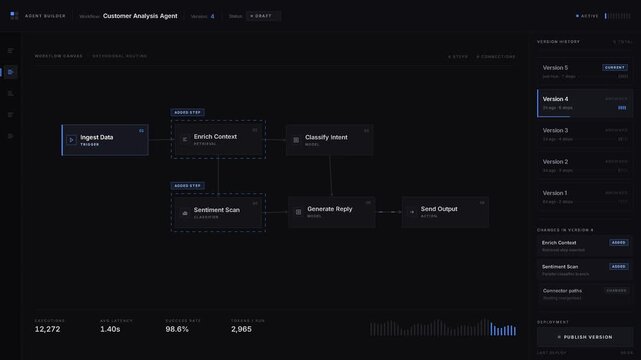The image size is (641, 360).
Task: Click the Current badge on Version 5
Action: click(615, 67)
